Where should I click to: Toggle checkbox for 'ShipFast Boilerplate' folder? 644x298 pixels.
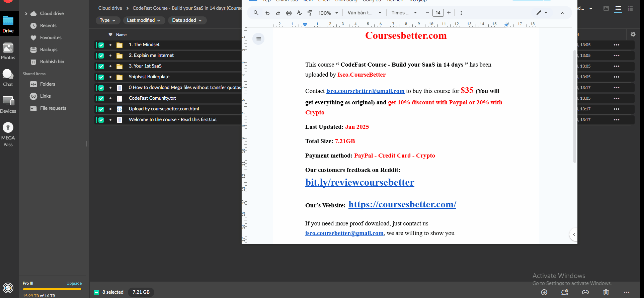click(x=101, y=77)
